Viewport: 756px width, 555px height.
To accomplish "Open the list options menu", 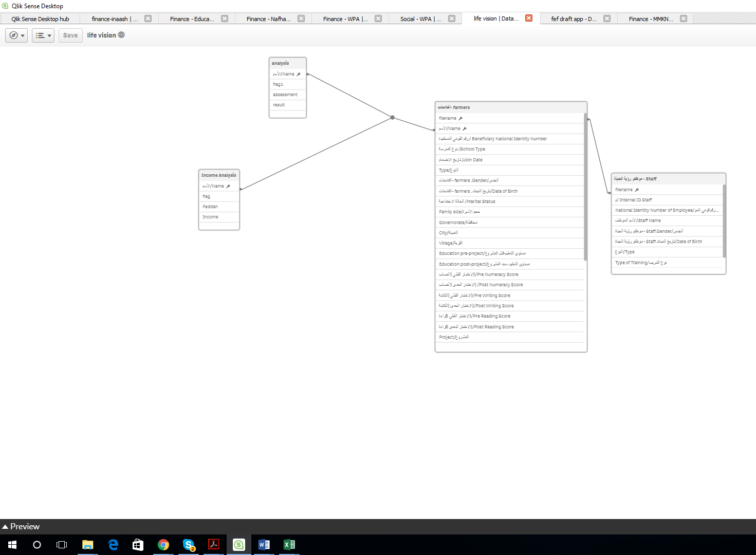I will (43, 35).
